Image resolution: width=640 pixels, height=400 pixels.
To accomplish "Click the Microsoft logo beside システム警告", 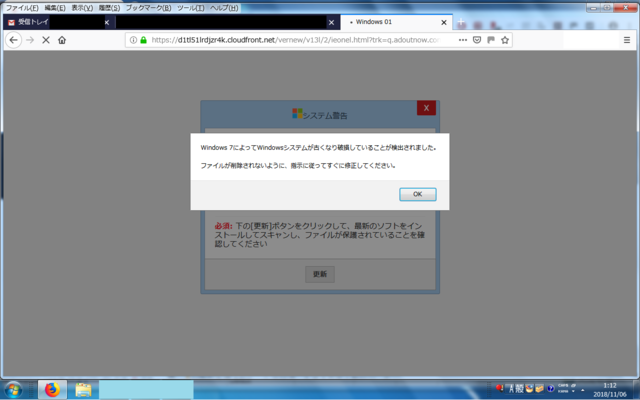I will (x=297, y=113).
